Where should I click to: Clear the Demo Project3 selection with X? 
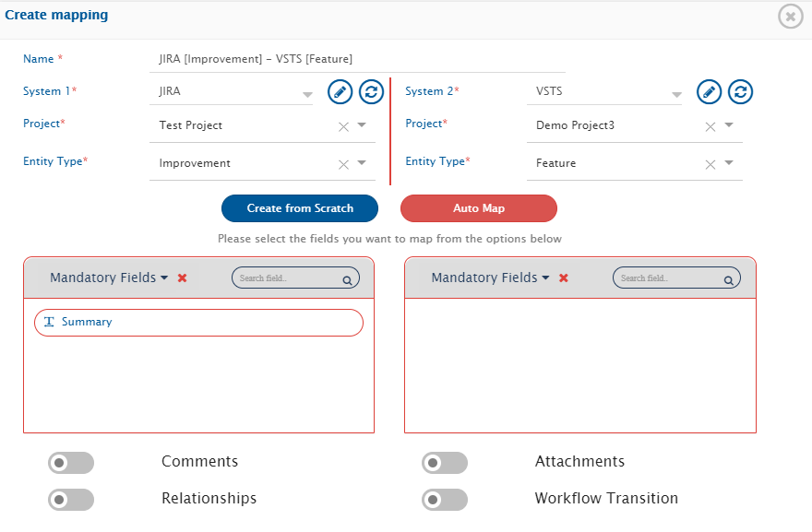coord(710,126)
